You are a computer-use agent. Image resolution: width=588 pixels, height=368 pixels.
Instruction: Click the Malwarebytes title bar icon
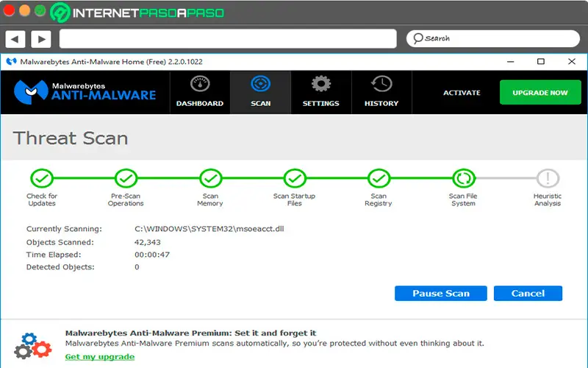(12, 62)
